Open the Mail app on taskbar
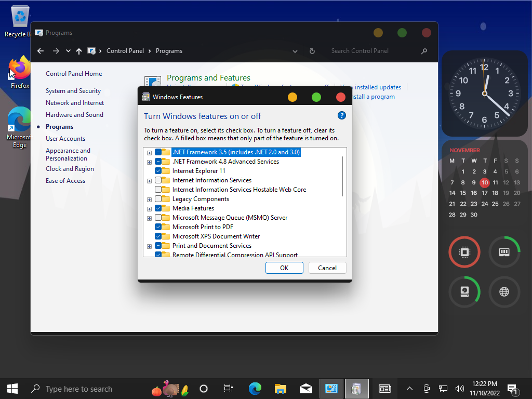 click(305, 389)
